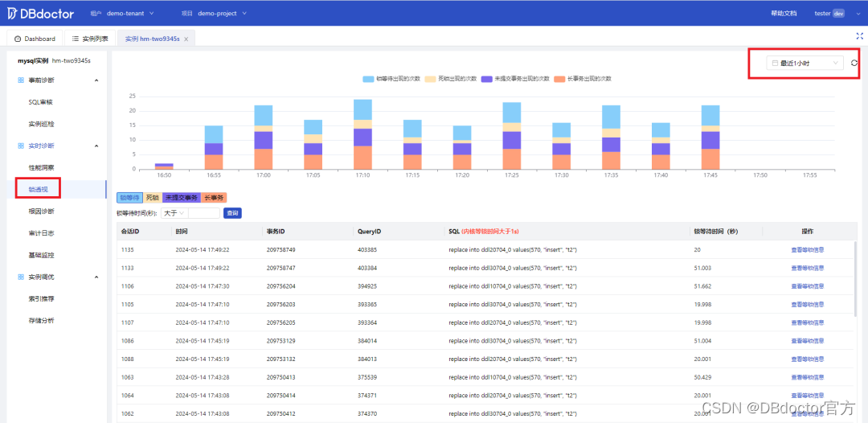The width and height of the screenshot is (868, 423).
Task: View lock wait info for session 1086
Action: [x=808, y=340]
